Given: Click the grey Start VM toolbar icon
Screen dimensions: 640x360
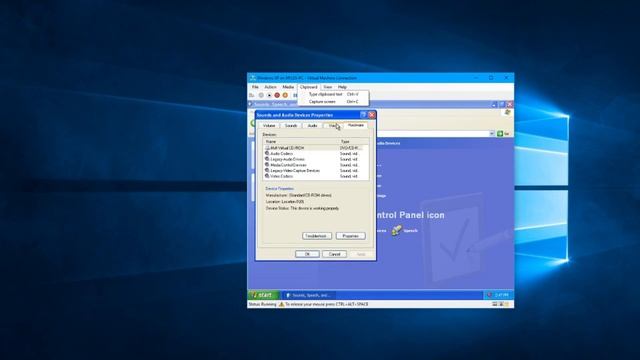Looking at the screenshot, I should click(261, 95).
